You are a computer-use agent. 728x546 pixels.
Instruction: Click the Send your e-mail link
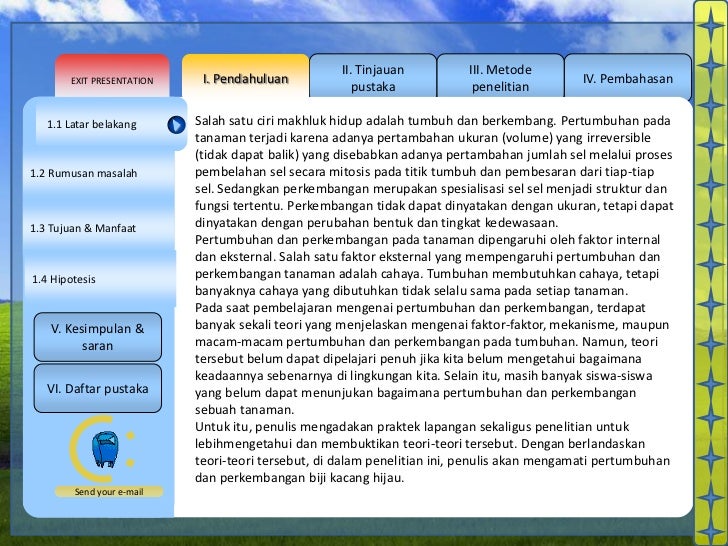pos(109,492)
